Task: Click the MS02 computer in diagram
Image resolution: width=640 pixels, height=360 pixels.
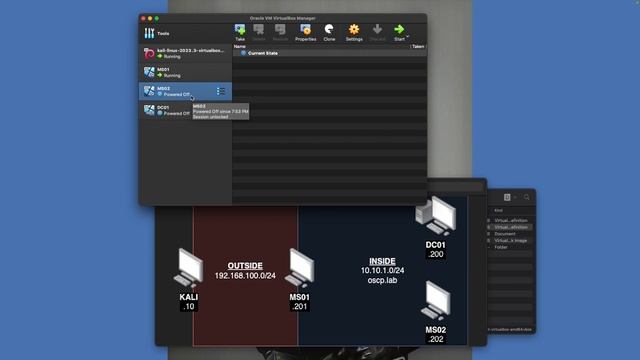Action: pos(436,301)
